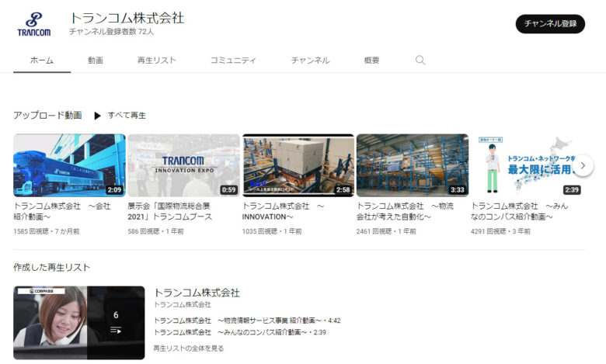Open the アップロード動画 section heading
The width and height of the screenshot is (606, 364).
(47, 116)
